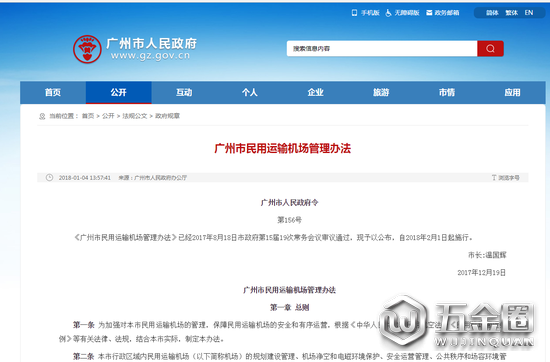Click the 法规公文 breadcrumb link
The height and width of the screenshot is (362, 550).
pyautogui.click(x=135, y=116)
